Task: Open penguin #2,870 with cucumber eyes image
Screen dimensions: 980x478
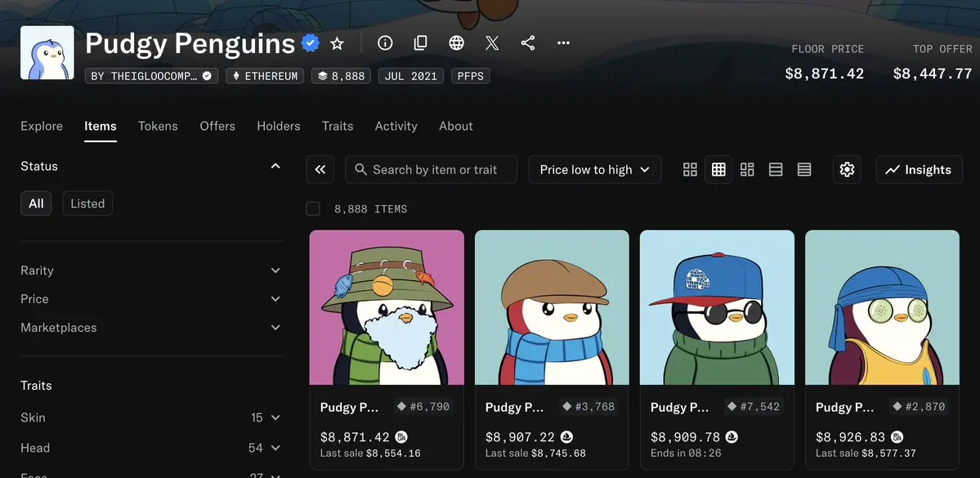Action: pos(882,307)
